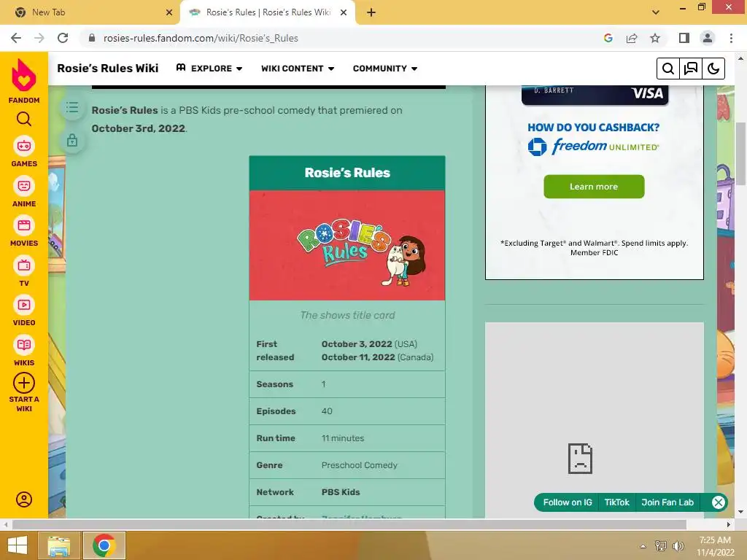This screenshot has height=560, width=747.
Task: Open the PBS Kids network link
Action: point(341,492)
